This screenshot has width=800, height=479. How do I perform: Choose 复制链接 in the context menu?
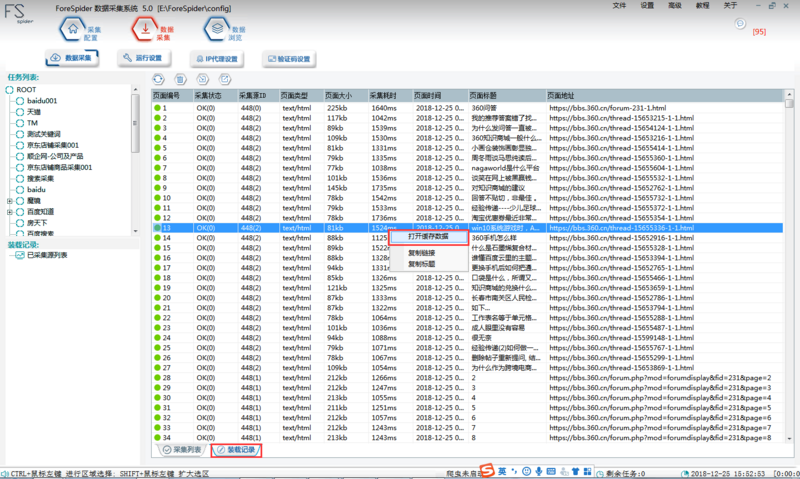click(421, 253)
